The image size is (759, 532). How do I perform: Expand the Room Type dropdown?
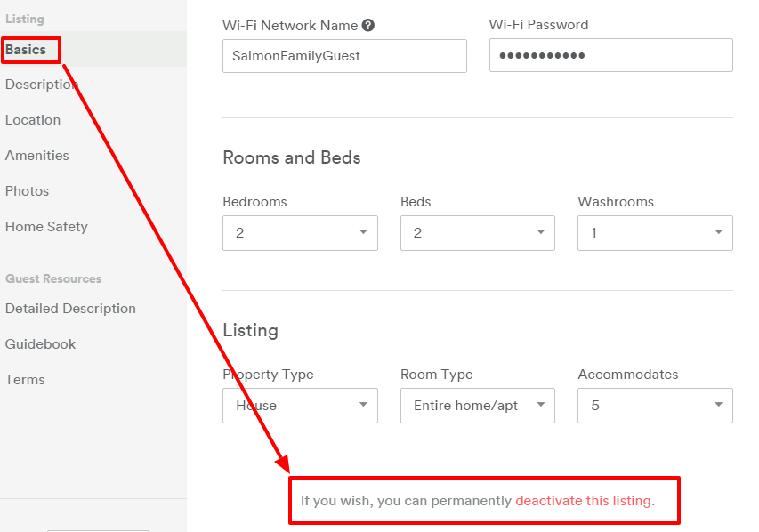tap(477, 406)
